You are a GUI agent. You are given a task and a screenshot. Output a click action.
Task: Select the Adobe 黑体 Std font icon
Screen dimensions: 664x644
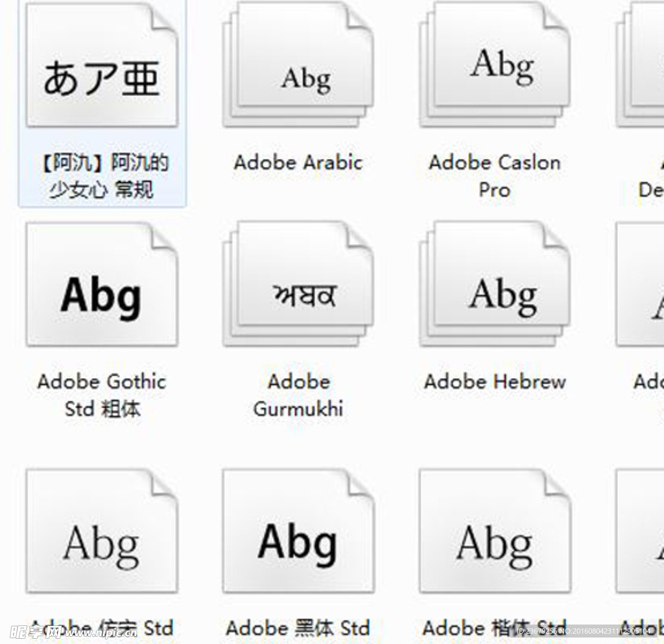pos(298,532)
